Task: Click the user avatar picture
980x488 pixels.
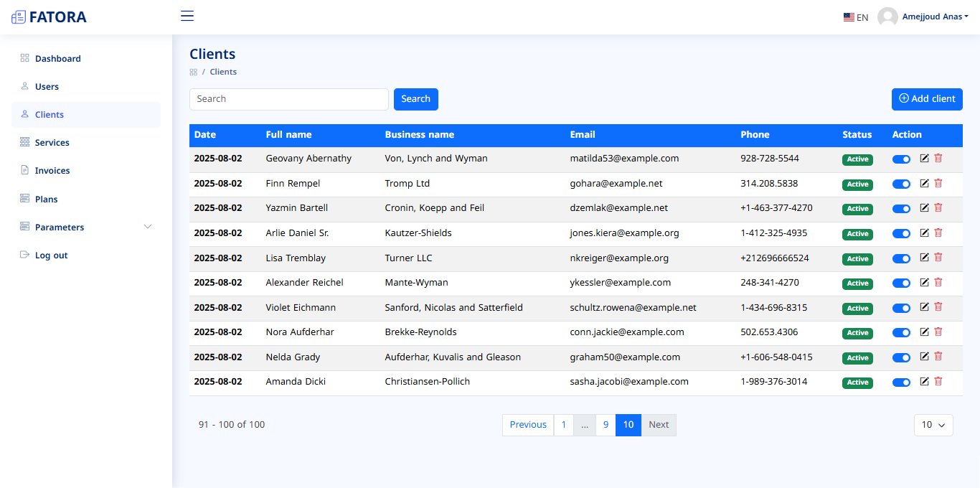Action: coord(887,17)
